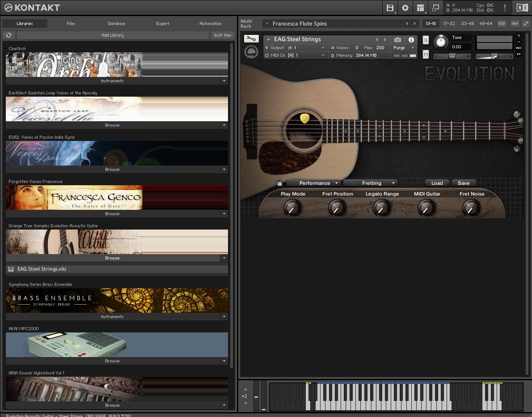Click the Fret Noise knob
The height and width of the screenshot is (417, 532).
(471, 208)
